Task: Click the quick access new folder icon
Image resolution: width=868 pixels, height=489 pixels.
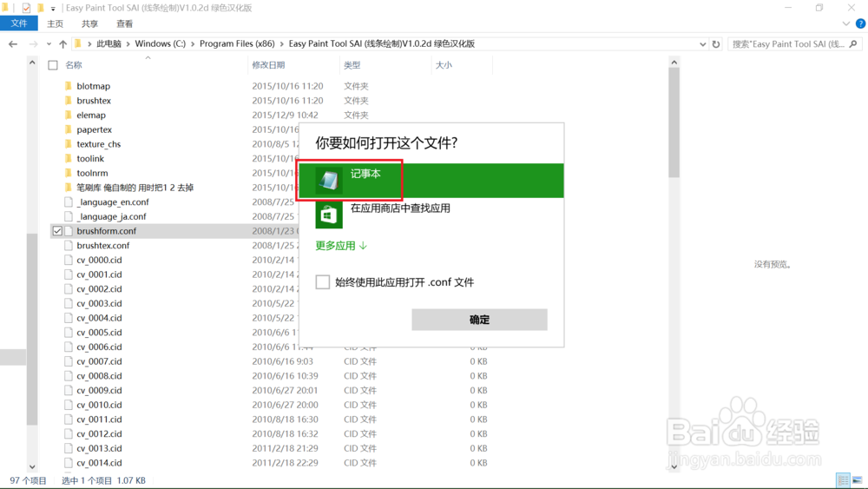Action: click(x=41, y=8)
